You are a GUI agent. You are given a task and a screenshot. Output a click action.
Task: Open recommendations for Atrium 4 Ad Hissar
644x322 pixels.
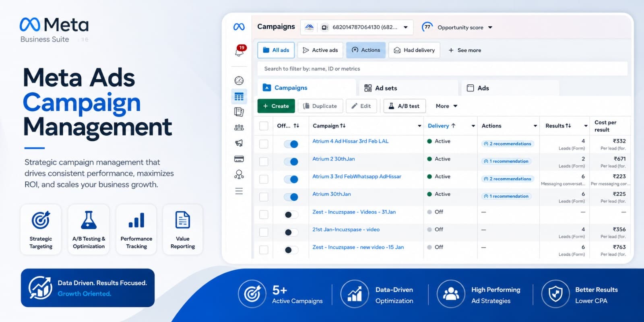tap(508, 144)
